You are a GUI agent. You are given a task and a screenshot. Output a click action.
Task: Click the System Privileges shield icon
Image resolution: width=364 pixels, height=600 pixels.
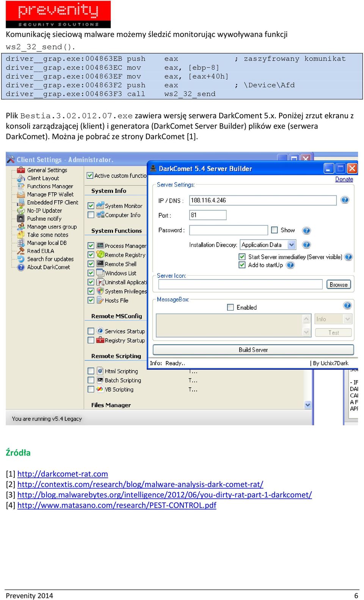click(100, 291)
